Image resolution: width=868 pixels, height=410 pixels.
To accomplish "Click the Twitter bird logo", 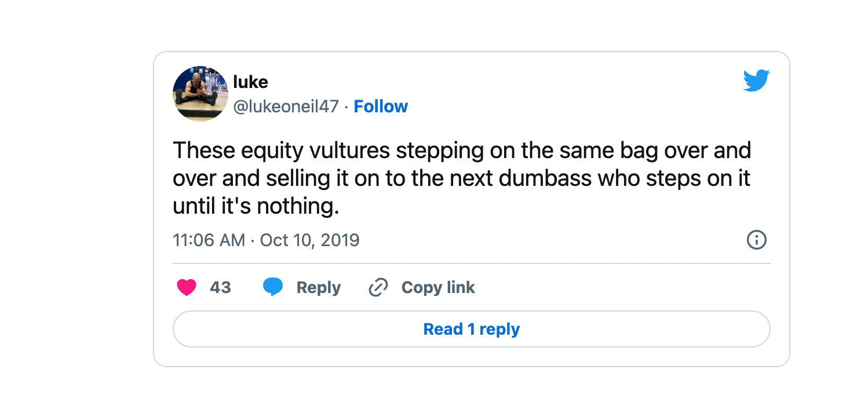I will tap(756, 81).
